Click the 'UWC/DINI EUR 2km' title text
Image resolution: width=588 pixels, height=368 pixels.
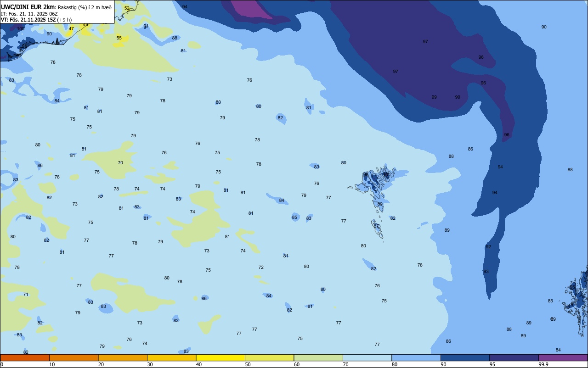click(x=28, y=7)
